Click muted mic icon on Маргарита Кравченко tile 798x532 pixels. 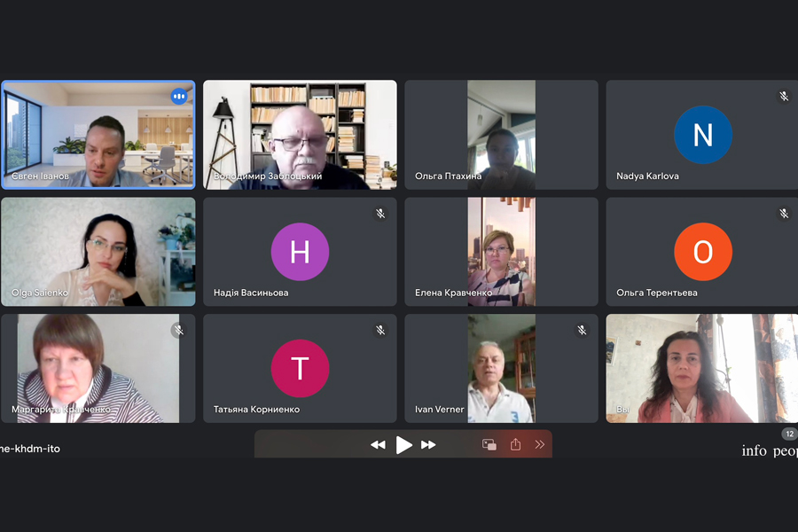coord(178,330)
